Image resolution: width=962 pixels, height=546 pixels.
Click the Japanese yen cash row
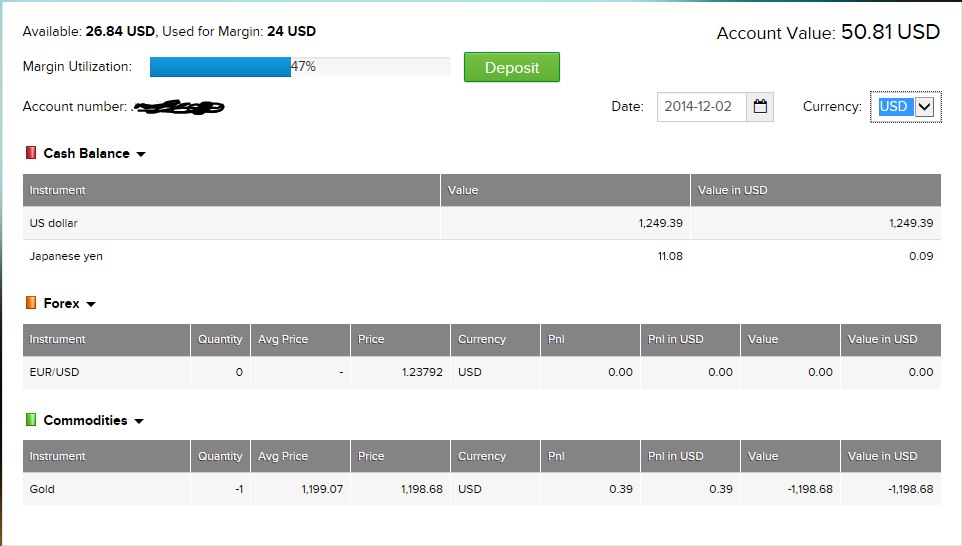[x=66, y=256]
